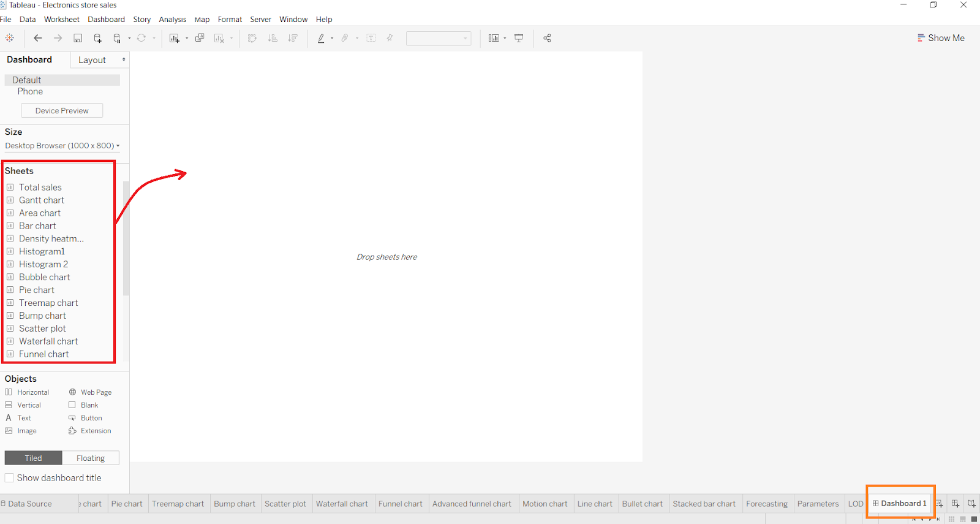980x524 pixels.
Task: Click the highlight pen icon
Action: coord(321,38)
